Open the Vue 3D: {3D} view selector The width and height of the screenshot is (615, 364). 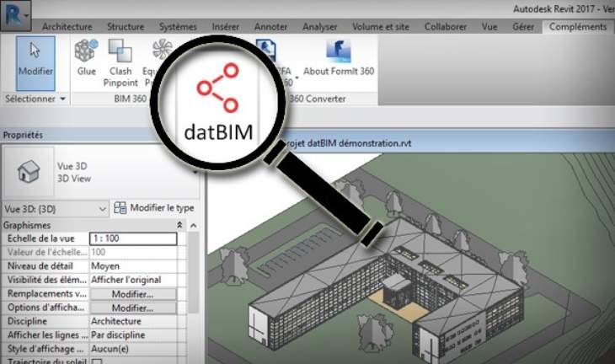56,209
